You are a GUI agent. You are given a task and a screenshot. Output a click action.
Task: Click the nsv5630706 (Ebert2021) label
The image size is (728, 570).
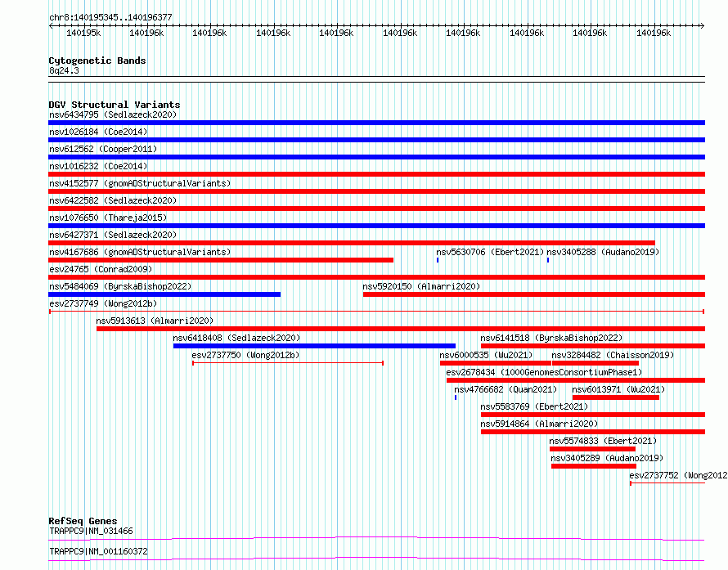click(x=490, y=252)
